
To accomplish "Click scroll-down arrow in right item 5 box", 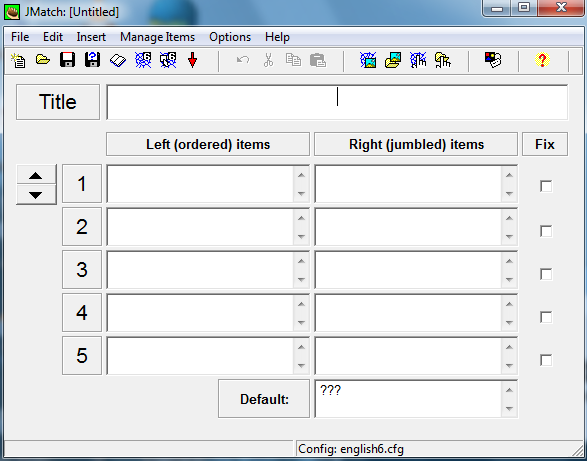I will pos(509,365).
